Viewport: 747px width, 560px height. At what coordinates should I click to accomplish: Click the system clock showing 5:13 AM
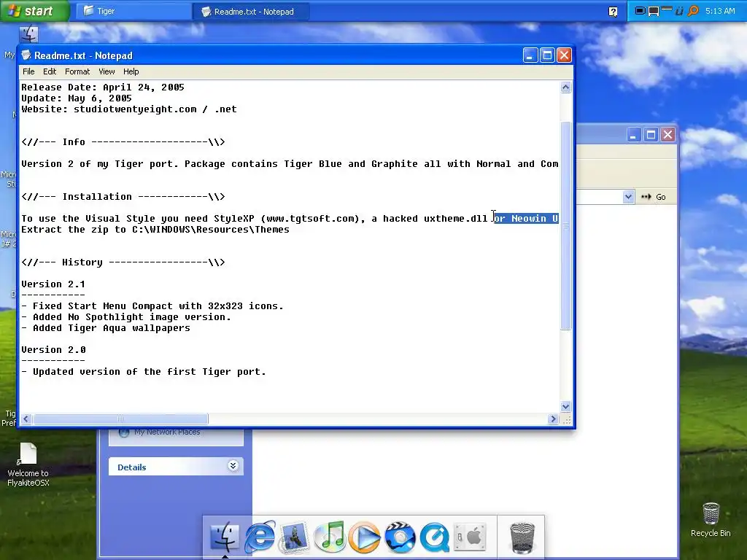click(x=720, y=10)
